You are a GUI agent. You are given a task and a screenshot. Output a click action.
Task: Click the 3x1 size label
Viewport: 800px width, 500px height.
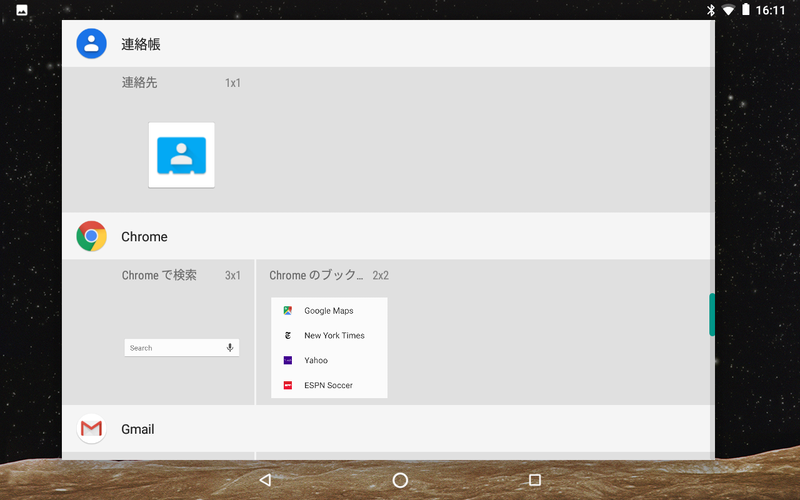click(233, 276)
